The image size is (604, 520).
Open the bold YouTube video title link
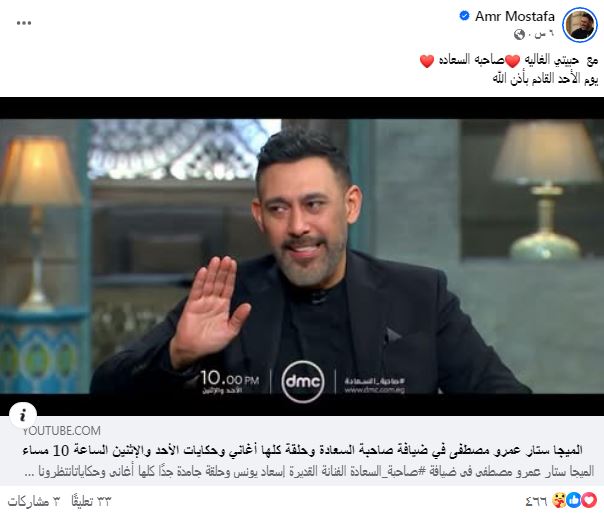click(302, 450)
